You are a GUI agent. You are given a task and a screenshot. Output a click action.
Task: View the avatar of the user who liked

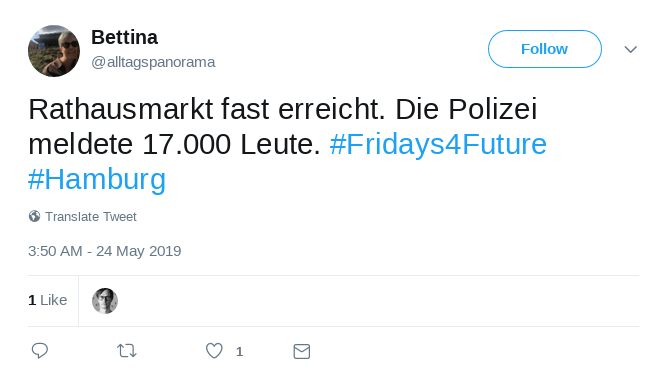pyautogui.click(x=105, y=301)
